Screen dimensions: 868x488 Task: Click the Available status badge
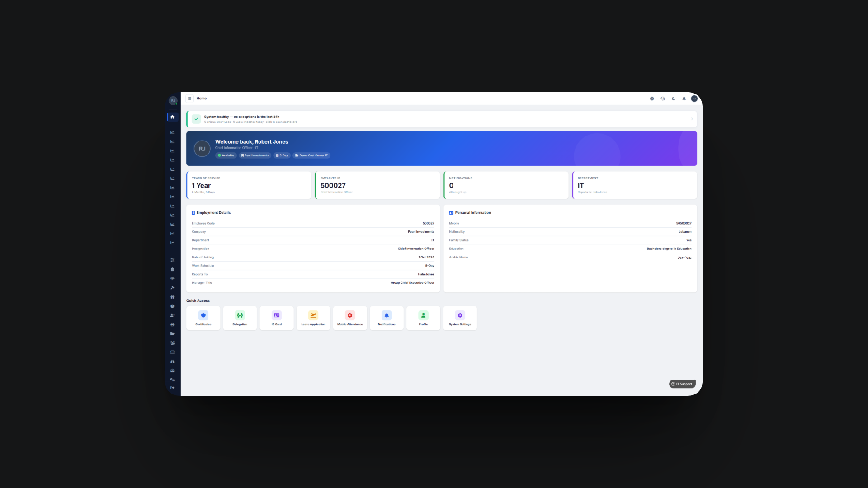pyautogui.click(x=226, y=155)
